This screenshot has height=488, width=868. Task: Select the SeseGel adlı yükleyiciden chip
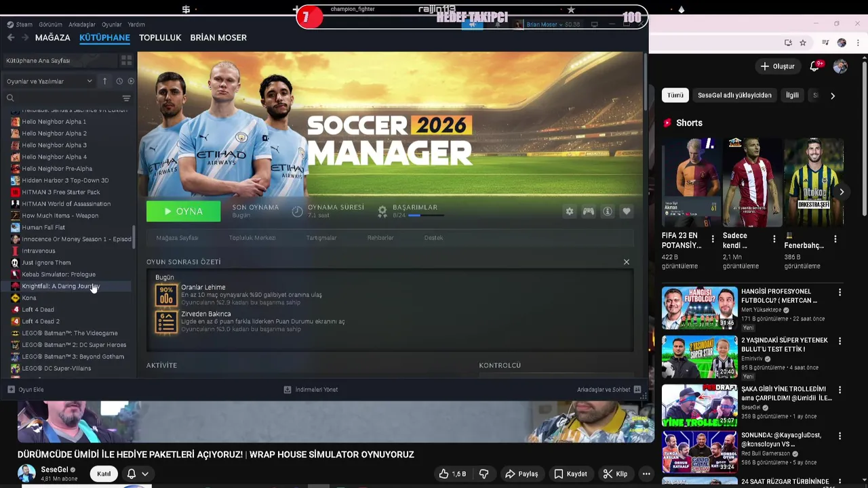pyautogui.click(x=734, y=96)
